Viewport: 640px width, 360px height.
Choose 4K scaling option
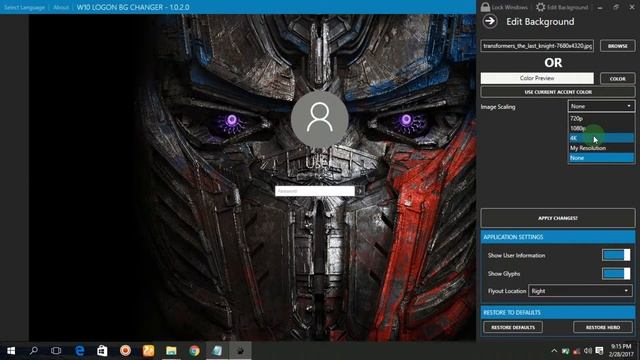(601, 138)
